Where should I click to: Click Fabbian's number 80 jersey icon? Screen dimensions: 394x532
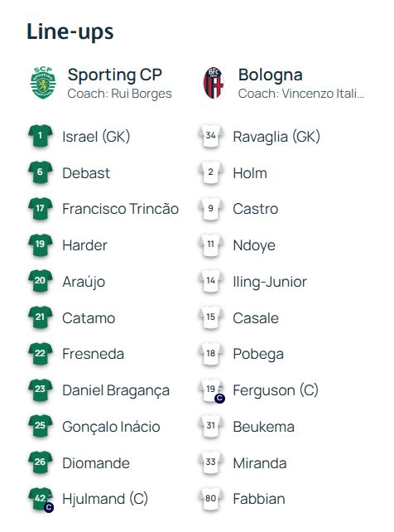click(x=211, y=499)
